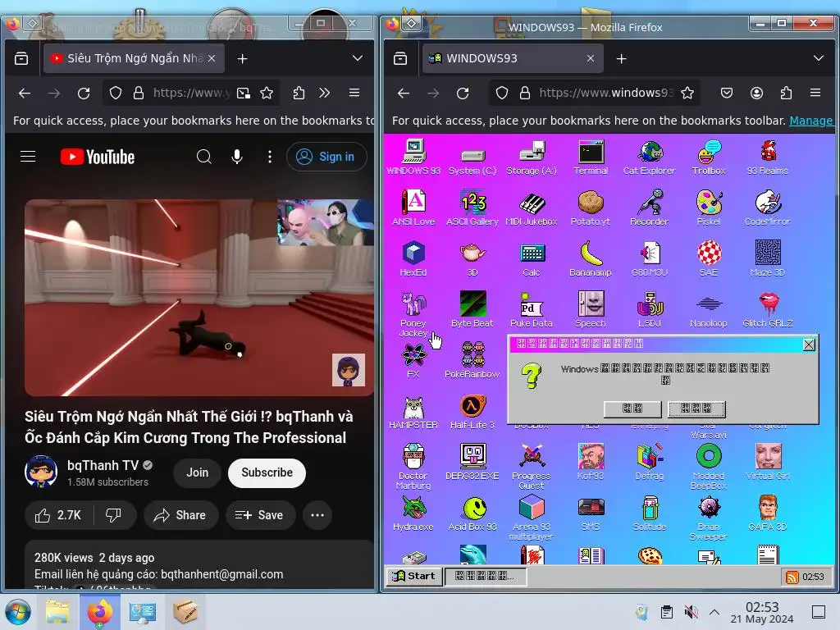Open YouTube search
840x630 pixels.
tap(203, 157)
